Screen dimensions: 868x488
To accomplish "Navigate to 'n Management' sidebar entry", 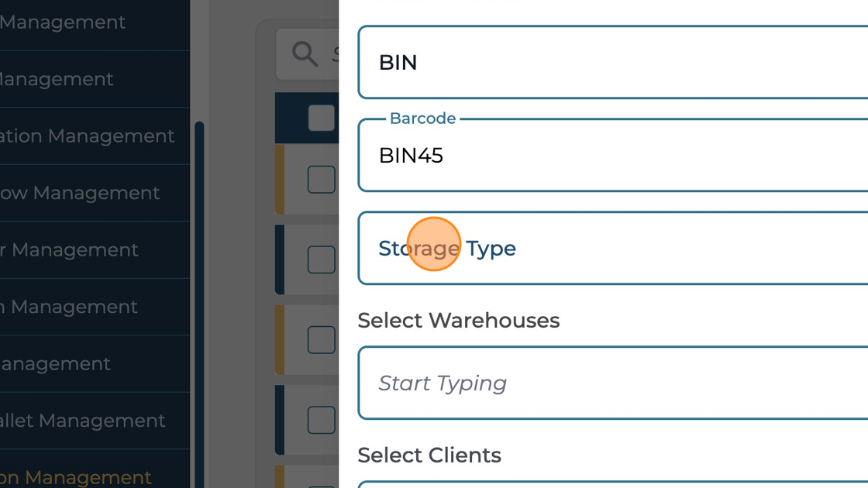I will pos(69,307).
